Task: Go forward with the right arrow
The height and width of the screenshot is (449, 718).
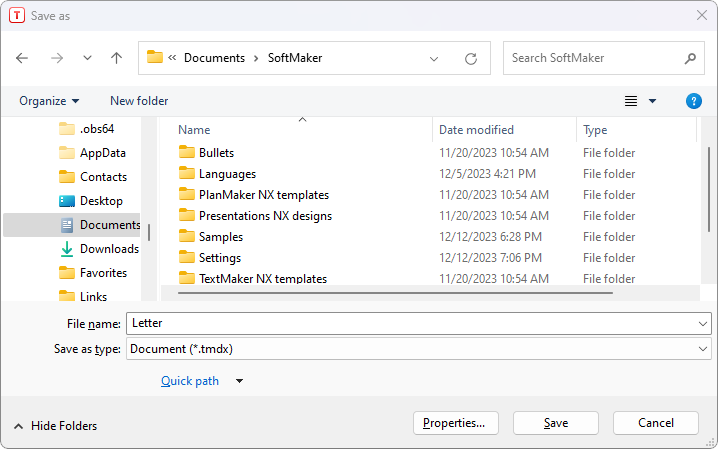Action: (57, 58)
